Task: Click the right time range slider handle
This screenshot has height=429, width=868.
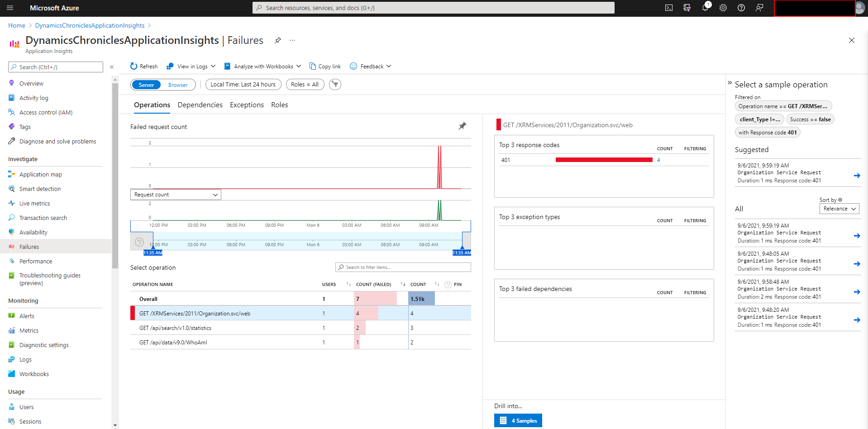Action: (x=462, y=247)
